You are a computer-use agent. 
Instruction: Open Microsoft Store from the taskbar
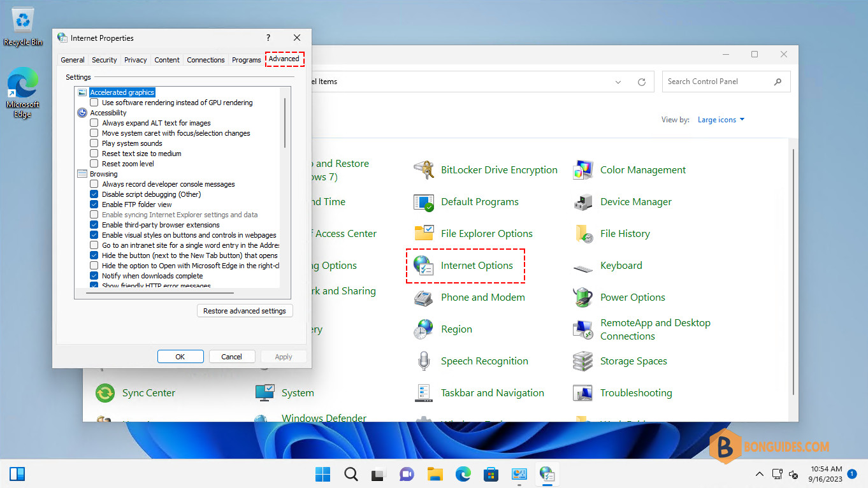tap(491, 474)
